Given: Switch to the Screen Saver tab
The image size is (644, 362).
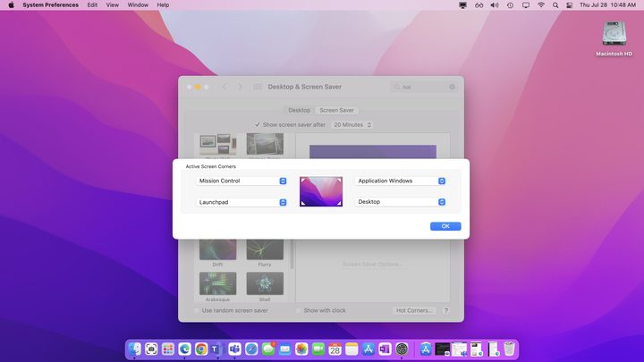Looking at the screenshot, I should coord(337,111).
